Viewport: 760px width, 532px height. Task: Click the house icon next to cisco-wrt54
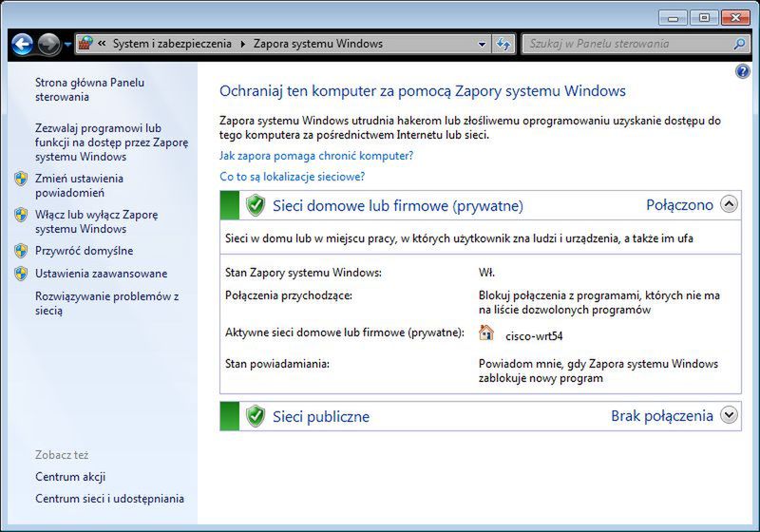click(486, 332)
